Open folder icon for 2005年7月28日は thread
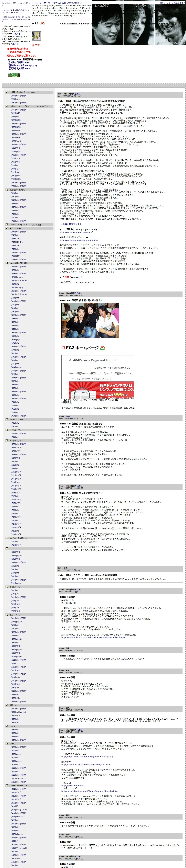 (x=7, y=420)
